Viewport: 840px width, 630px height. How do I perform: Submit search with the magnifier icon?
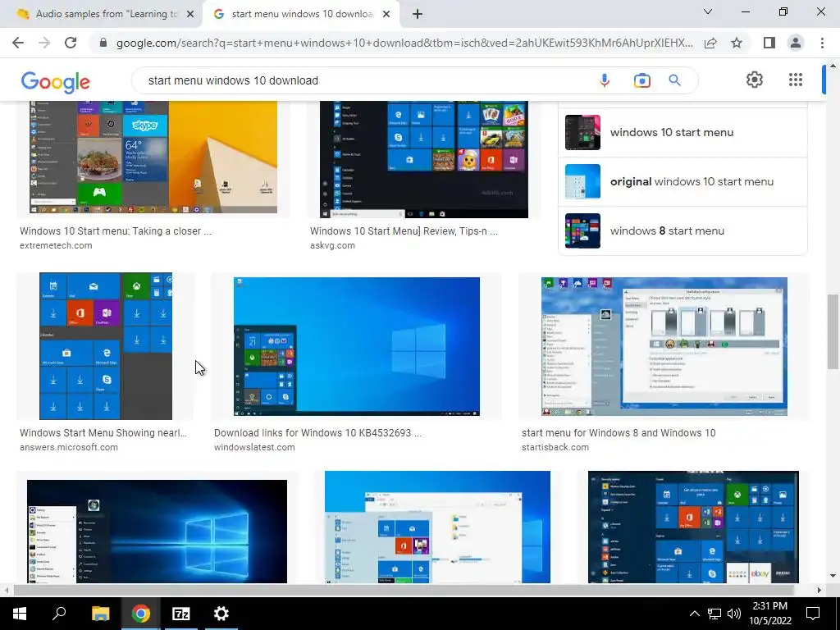coord(674,80)
